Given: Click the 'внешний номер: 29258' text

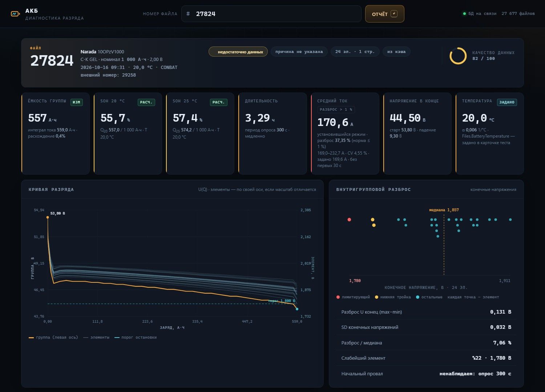Looking at the screenshot, I should pos(108,75).
